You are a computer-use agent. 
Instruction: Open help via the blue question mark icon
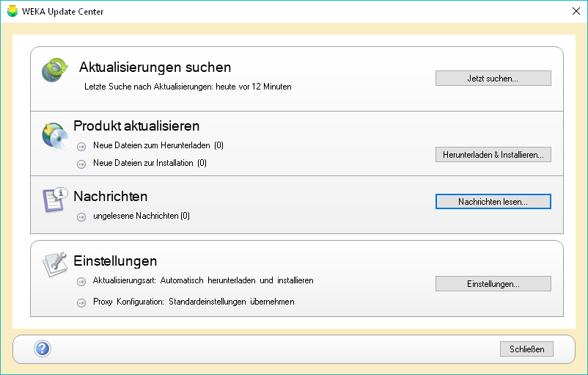coord(43,349)
